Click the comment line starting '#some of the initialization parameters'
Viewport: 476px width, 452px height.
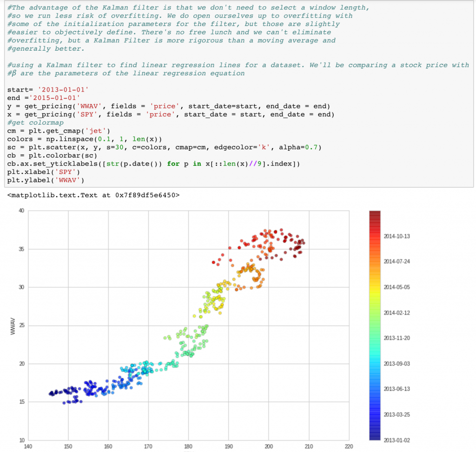(x=173, y=24)
